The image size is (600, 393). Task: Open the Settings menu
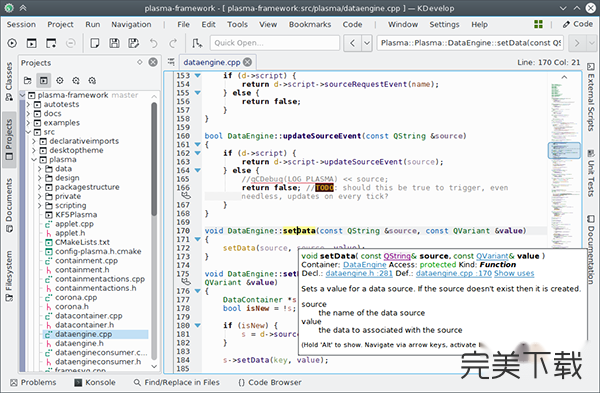click(444, 24)
